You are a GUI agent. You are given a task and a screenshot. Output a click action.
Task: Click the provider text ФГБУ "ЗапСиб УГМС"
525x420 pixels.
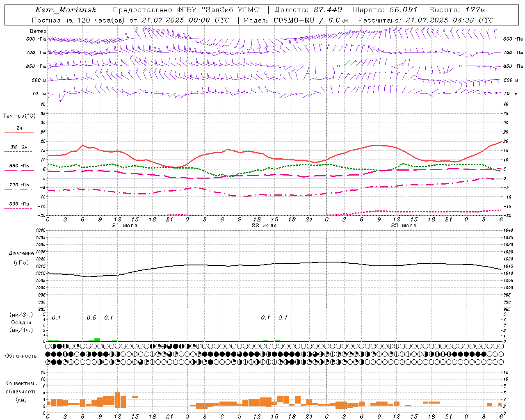(220, 10)
